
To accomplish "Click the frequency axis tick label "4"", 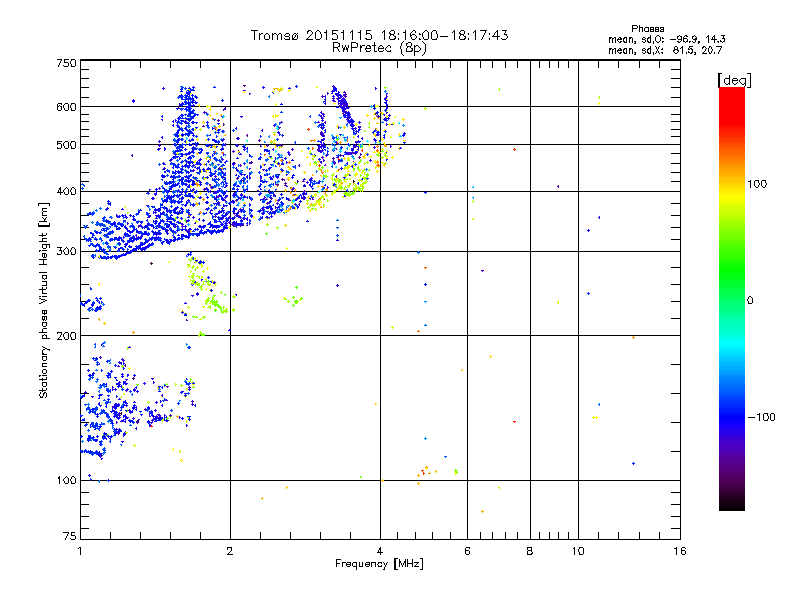I will (x=380, y=551).
